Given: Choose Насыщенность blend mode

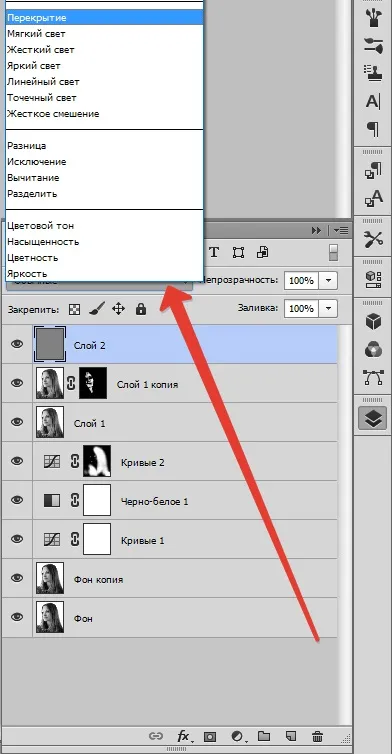Looking at the screenshot, I should 105,241.
